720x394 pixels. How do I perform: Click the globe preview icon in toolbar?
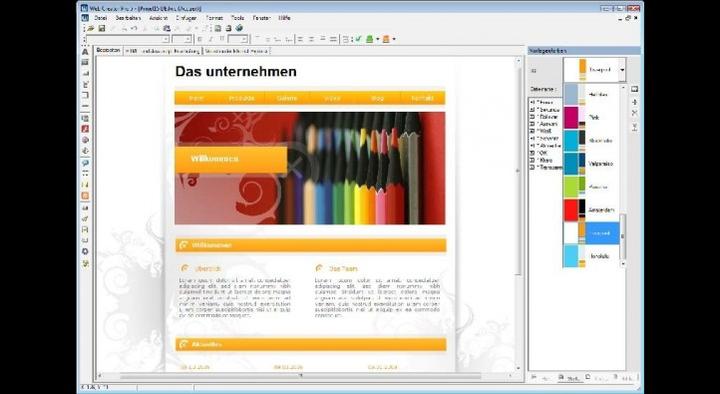point(239,28)
